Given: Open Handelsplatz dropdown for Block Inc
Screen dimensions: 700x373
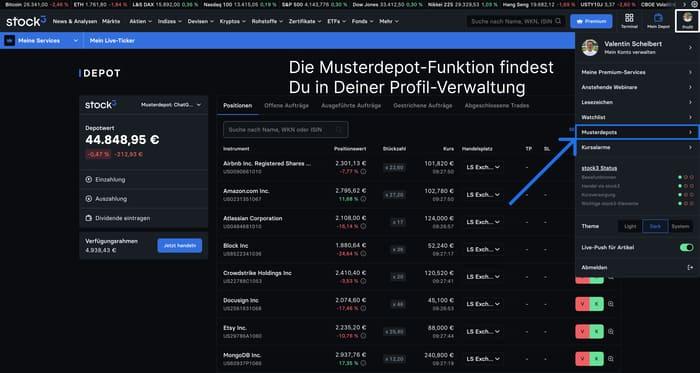Looking at the screenshot, I should pyautogui.click(x=483, y=249).
